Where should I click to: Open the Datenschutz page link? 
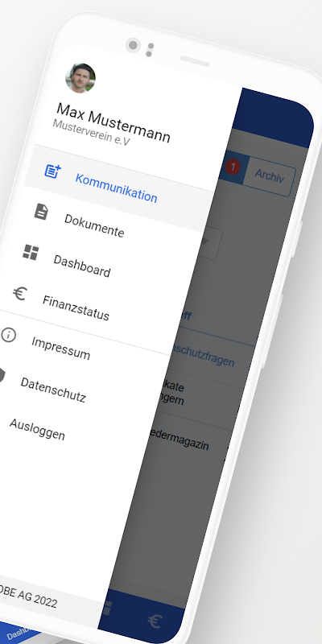[x=53, y=390]
